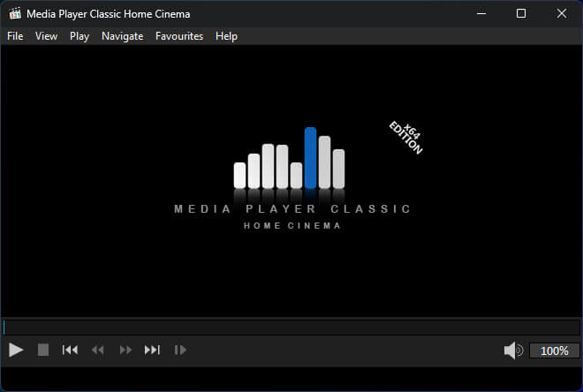Image resolution: width=583 pixels, height=392 pixels.
Task: Minimize the player window
Action: coord(481,14)
